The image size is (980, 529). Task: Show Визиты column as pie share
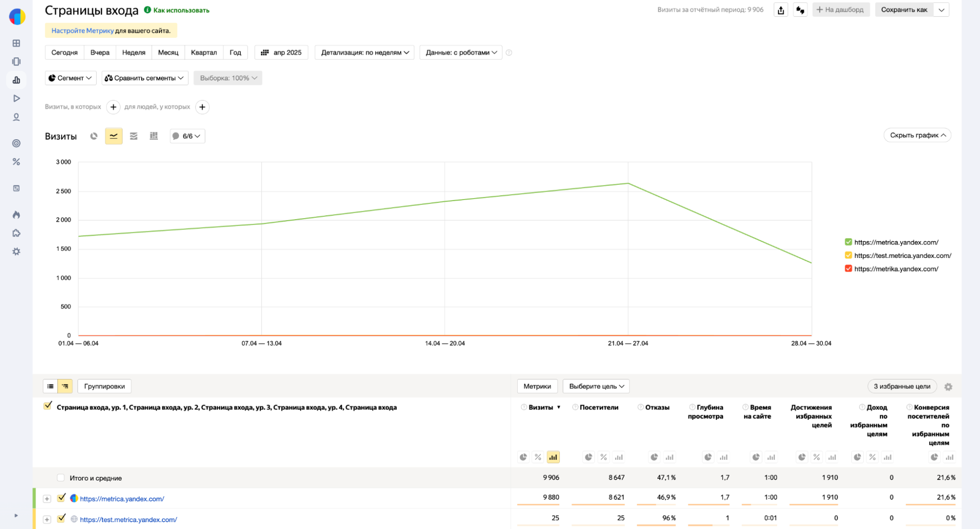click(x=524, y=457)
